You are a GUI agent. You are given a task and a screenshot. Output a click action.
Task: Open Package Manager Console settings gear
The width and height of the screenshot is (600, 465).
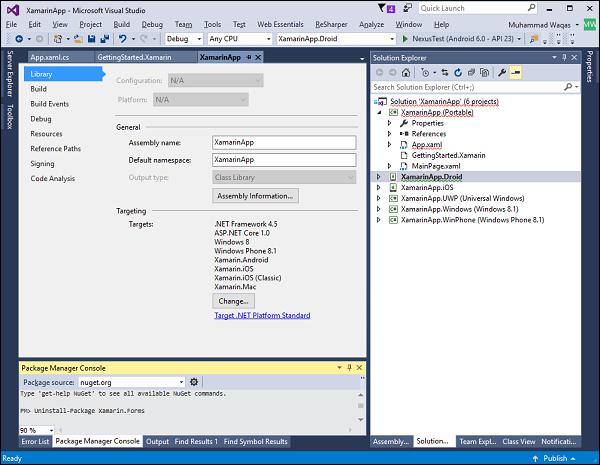(x=194, y=382)
